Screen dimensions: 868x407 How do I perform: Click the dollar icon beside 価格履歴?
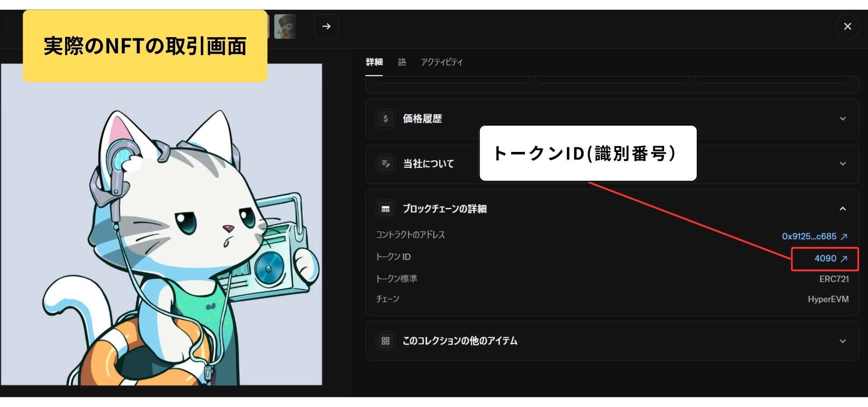[x=386, y=119]
